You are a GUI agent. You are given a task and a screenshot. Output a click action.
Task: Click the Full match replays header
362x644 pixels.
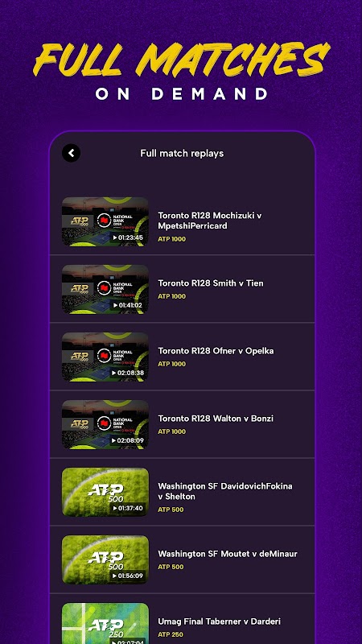coord(182,153)
